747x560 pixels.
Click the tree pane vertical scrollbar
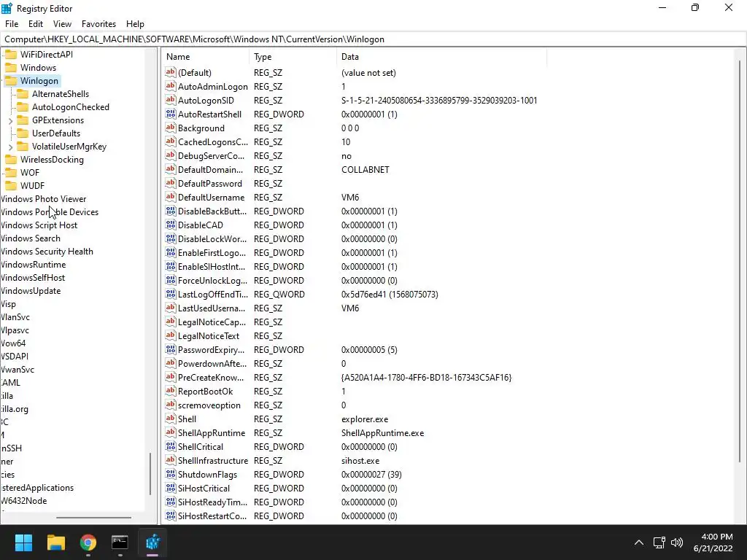[150, 473]
